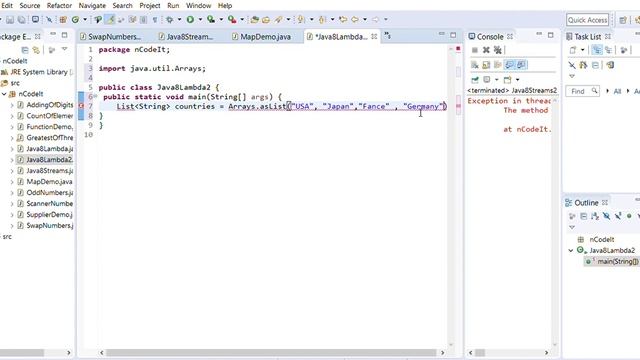The height and width of the screenshot is (360, 640).
Task: Toggle Link with Editor in Package Explorer
Action: coord(36,50)
